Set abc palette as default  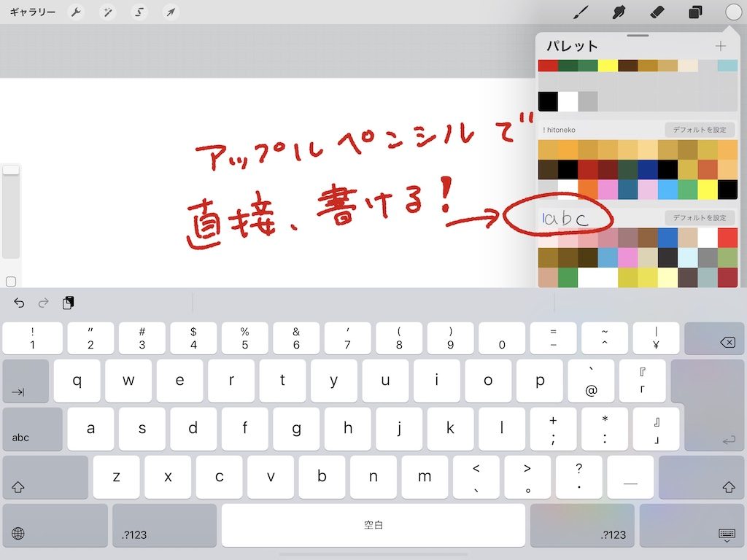click(700, 217)
